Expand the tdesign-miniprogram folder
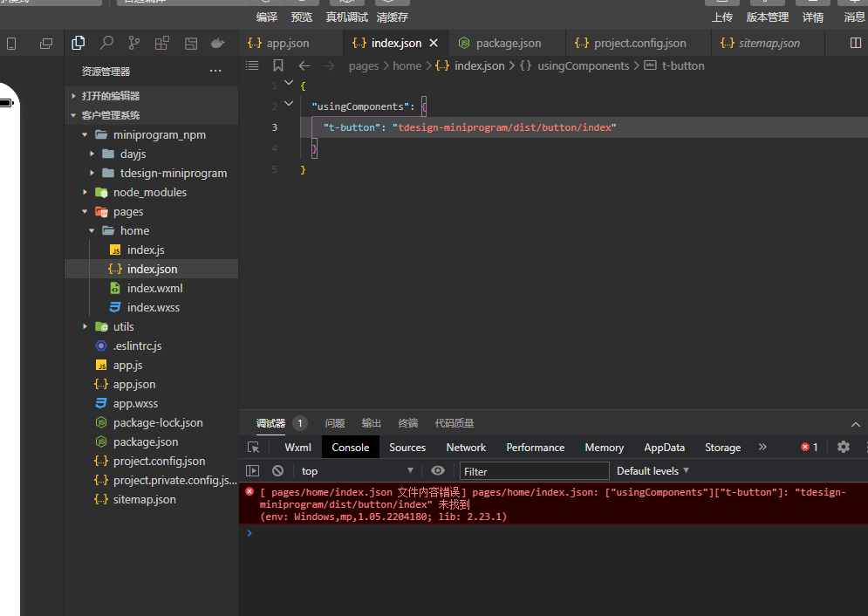Viewport: 868px width, 616px height. [x=92, y=174]
